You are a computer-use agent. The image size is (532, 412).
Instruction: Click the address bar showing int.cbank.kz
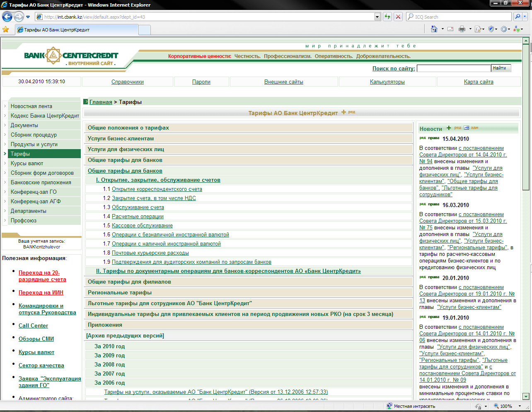[208, 17]
